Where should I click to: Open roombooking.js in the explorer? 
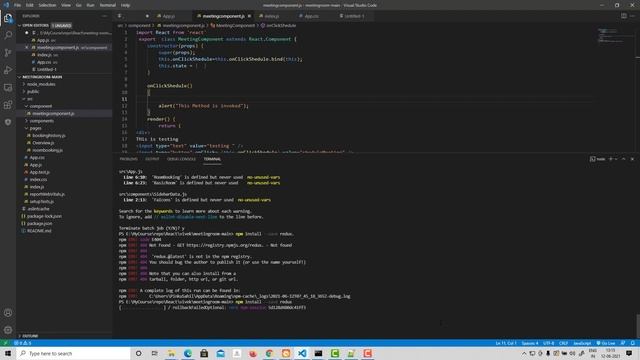click(47, 150)
